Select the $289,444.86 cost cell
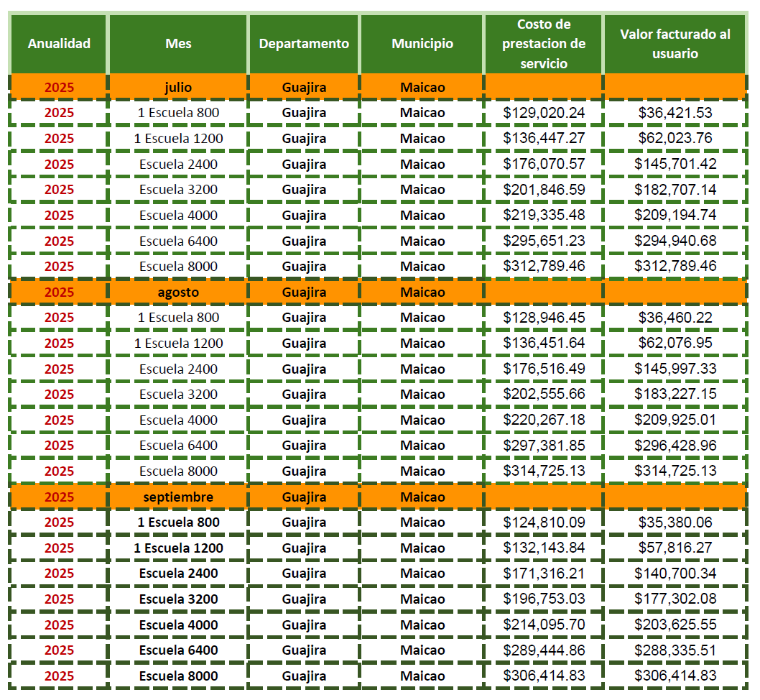Screen dimensions: 760x700 544,650
